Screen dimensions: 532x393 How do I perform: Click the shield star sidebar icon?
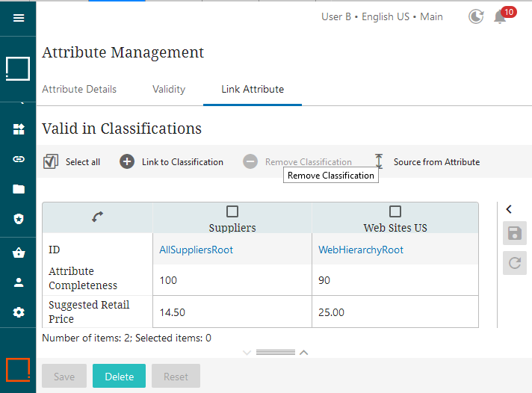(19, 219)
